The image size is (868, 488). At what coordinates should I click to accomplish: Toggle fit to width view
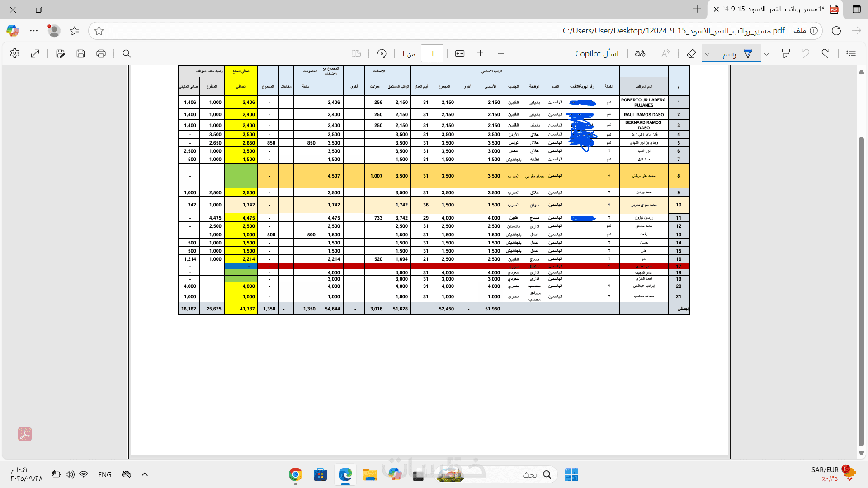[460, 53]
